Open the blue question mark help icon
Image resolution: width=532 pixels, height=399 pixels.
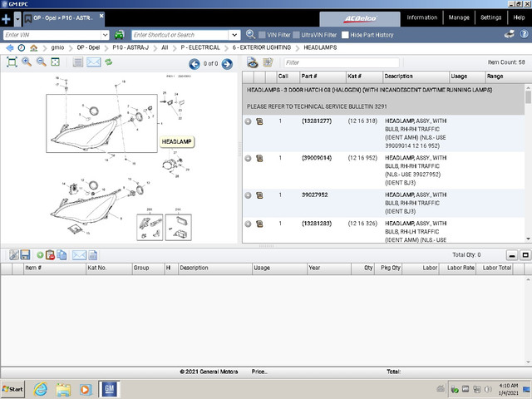pos(525,34)
